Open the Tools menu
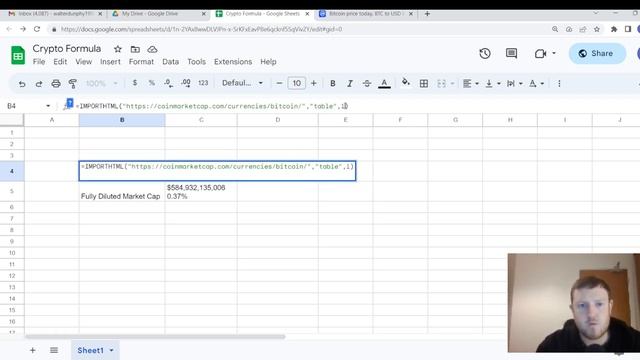This screenshot has width=640, height=360. (x=196, y=62)
